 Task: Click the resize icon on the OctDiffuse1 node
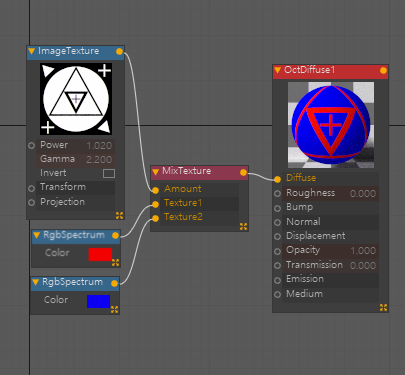click(x=383, y=307)
